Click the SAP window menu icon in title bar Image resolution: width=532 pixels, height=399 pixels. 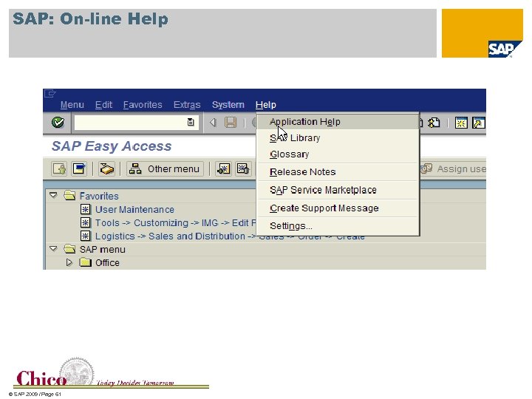[50, 93]
